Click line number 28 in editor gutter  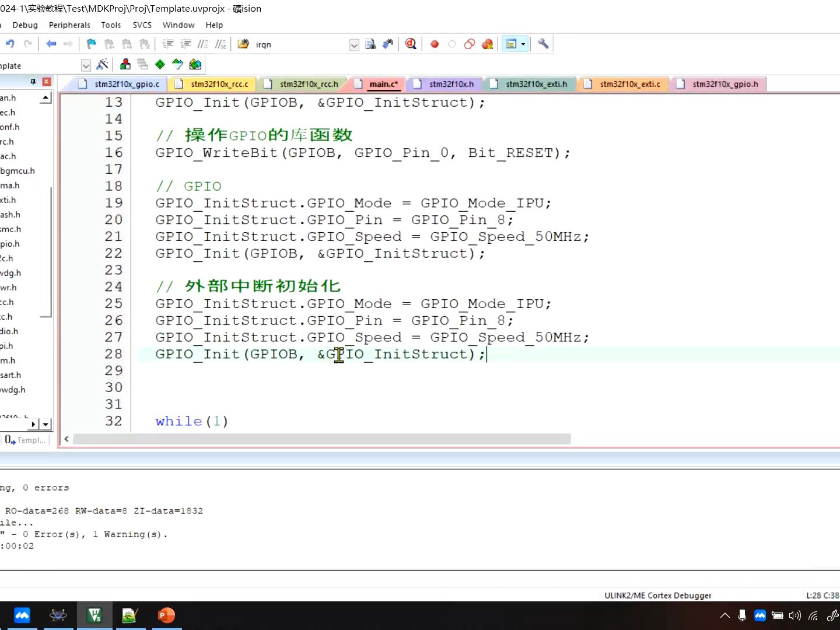click(x=114, y=354)
